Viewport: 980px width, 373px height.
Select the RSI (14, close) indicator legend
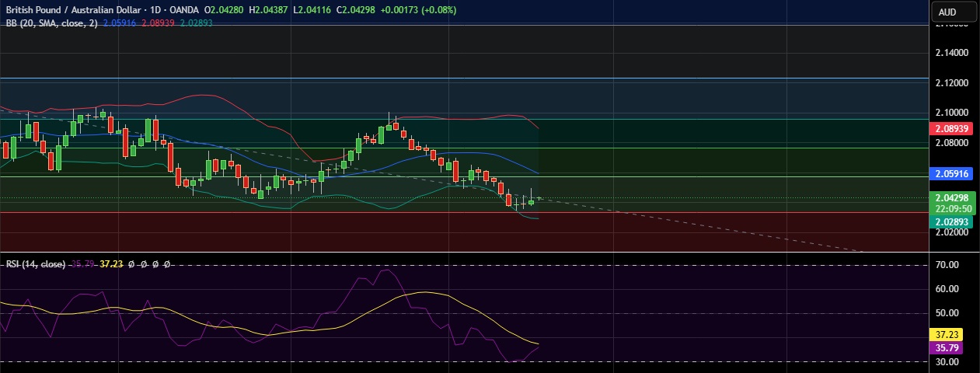36,264
